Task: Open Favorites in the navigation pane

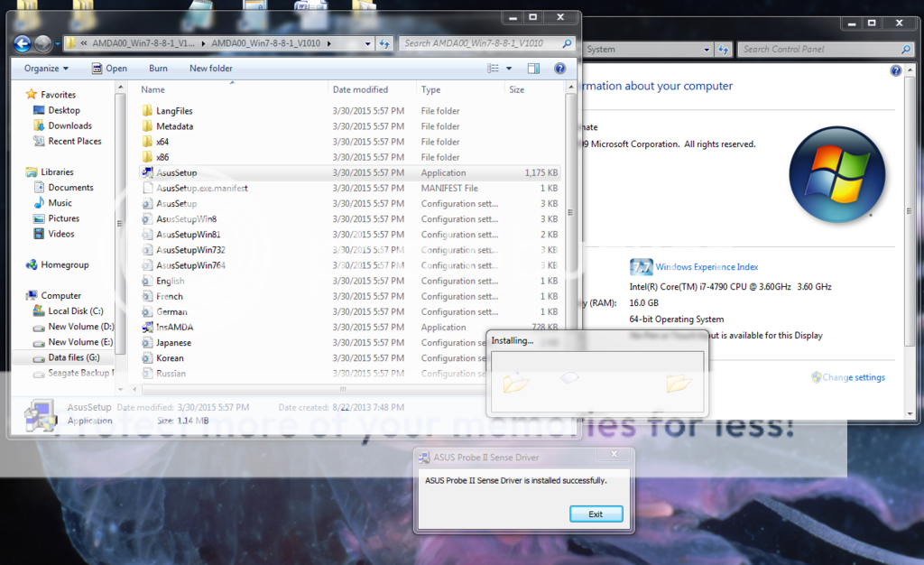Action: 58,94
